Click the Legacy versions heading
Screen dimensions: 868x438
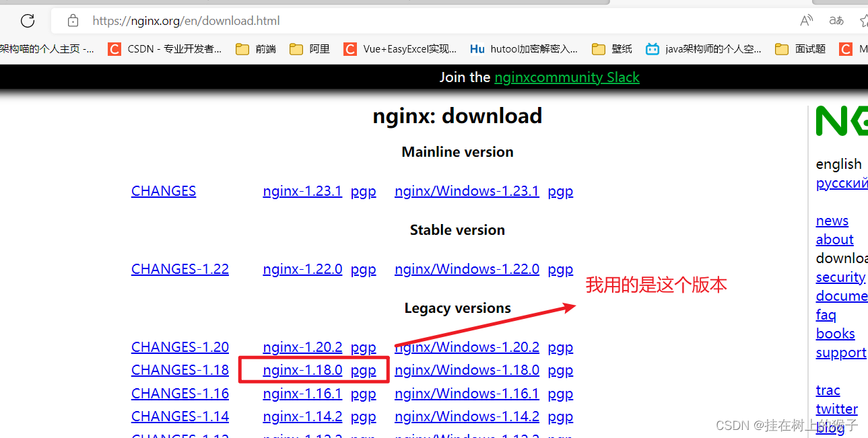(x=457, y=308)
